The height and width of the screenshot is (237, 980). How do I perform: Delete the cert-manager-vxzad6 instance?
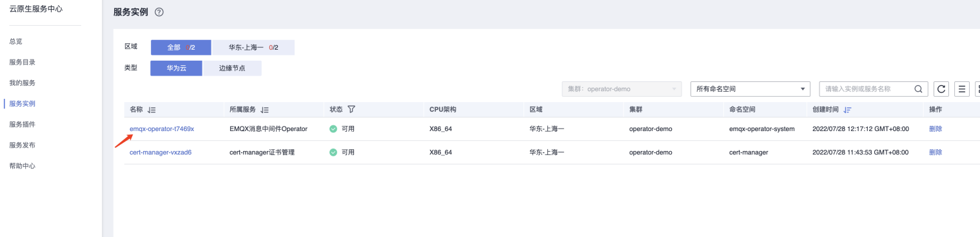pyautogui.click(x=936, y=152)
